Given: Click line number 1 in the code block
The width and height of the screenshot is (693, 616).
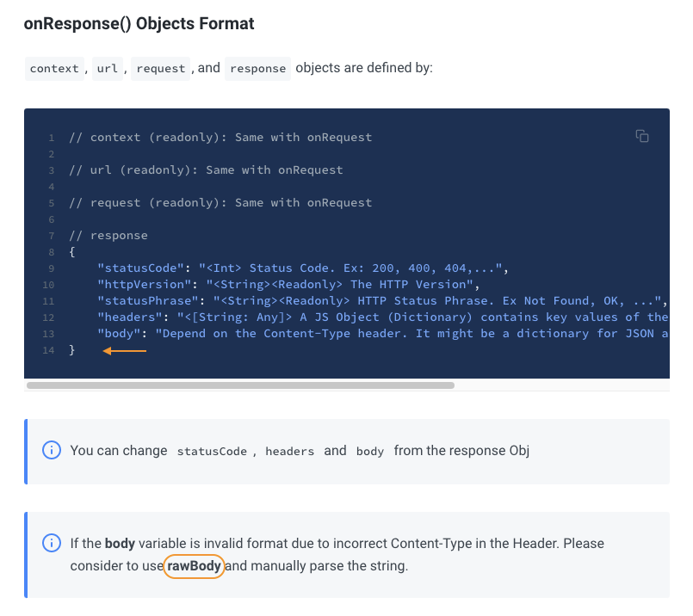Looking at the screenshot, I should tap(51, 137).
